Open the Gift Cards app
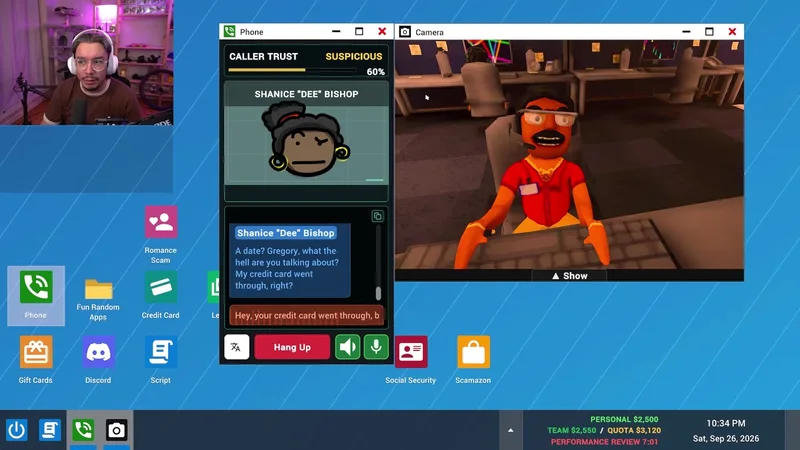Viewport: 800px width, 450px height. pyautogui.click(x=36, y=360)
